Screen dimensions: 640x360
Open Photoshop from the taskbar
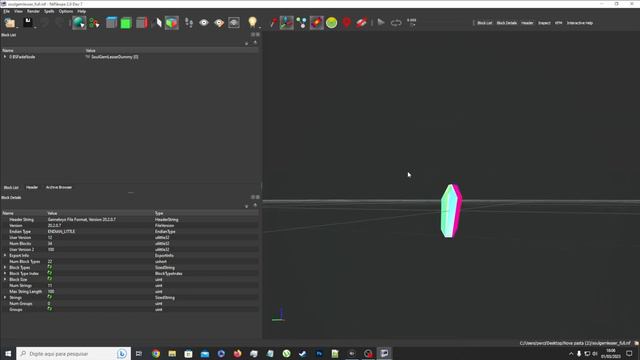tap(319, 353)
